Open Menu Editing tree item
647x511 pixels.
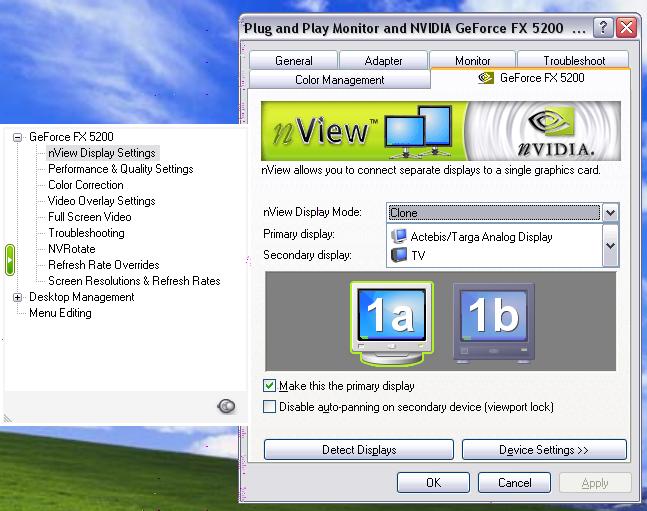tap(60, 313)
